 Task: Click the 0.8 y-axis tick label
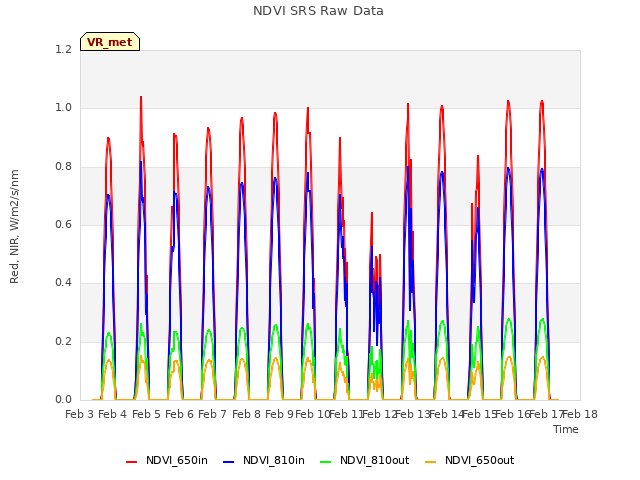[63, 166]
